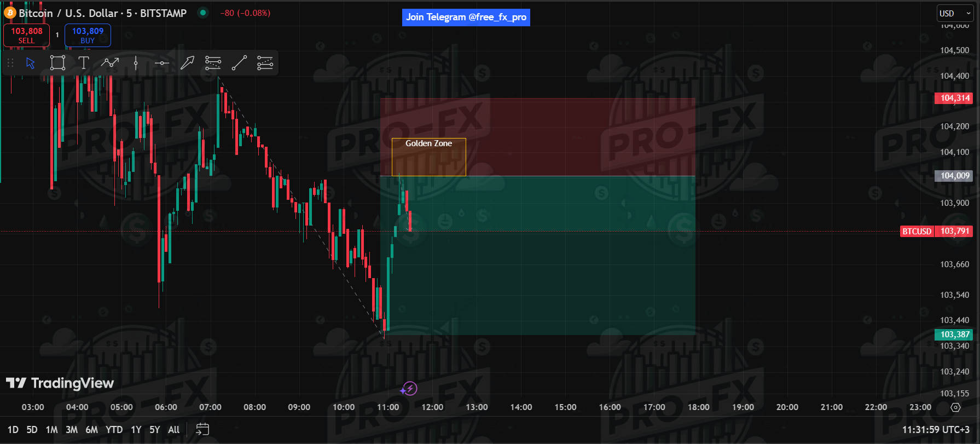Click the 103,809 BUY button
Viewport: 980px width, 444px height.
88,35
